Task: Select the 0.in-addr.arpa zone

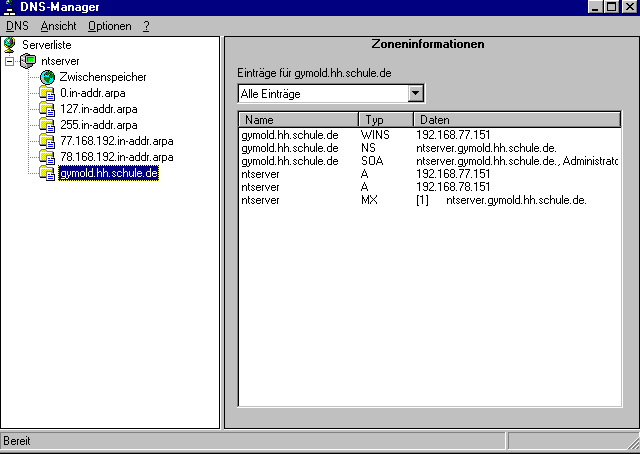Action: (93, 93)
